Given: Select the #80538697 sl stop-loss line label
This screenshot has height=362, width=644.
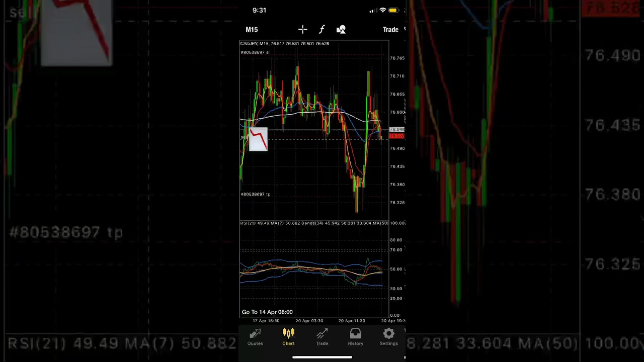Looking at the screenshot, I should 255,52.
